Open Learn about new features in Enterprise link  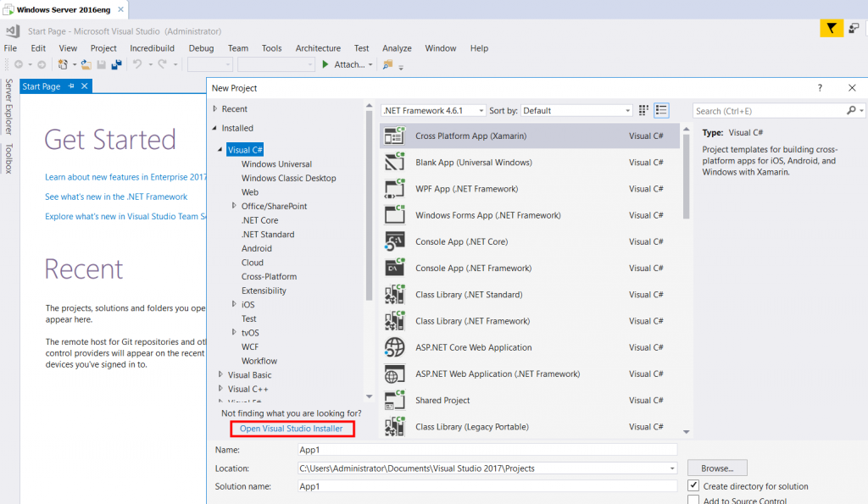(x=125, y=177)
